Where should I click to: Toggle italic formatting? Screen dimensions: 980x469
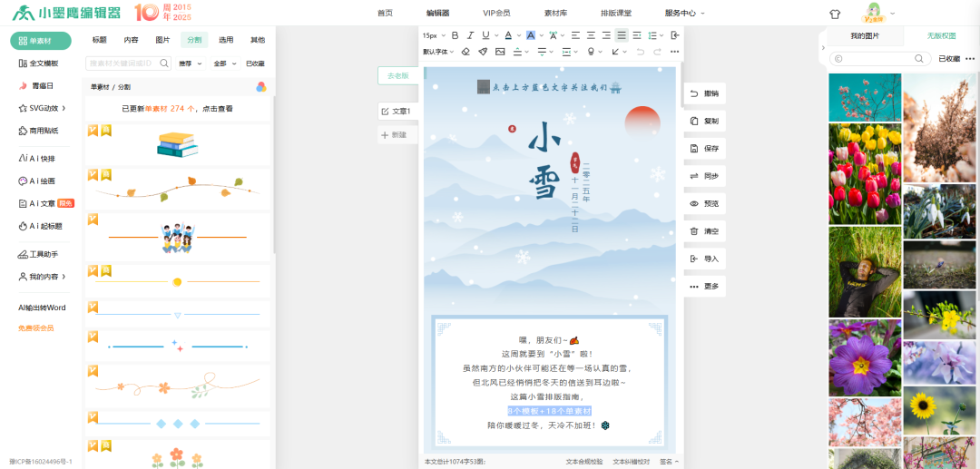(x=470, y=35)
